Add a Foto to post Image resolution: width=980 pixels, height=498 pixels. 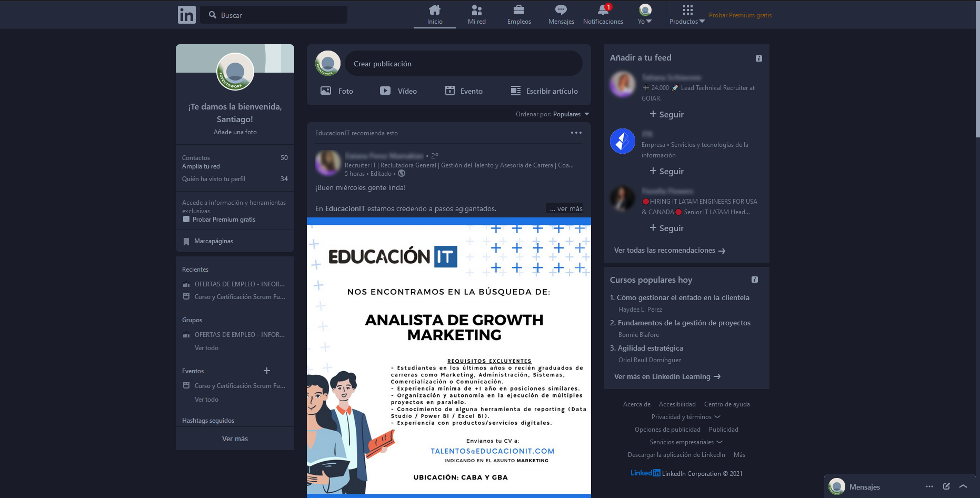337,91
